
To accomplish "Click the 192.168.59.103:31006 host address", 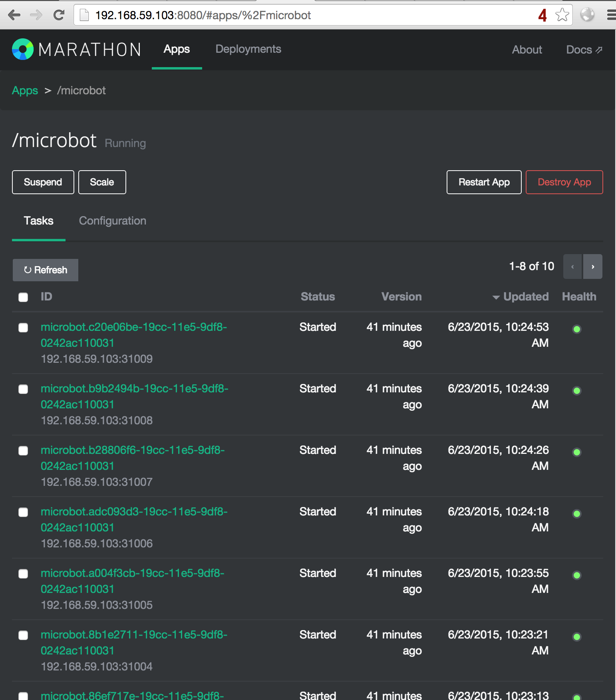I will 97,543.
